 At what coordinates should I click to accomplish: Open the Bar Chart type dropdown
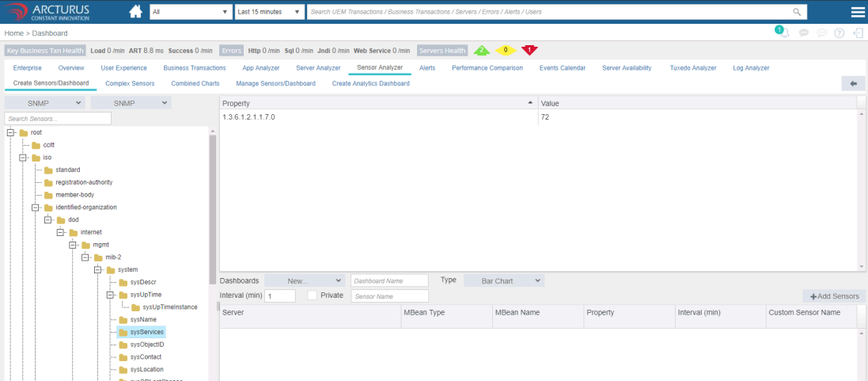click(502, 280)
